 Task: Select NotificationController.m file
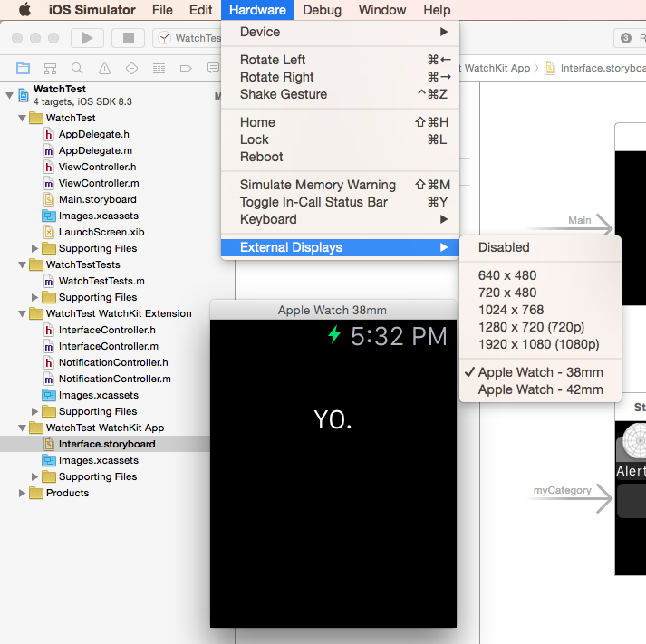114,379
